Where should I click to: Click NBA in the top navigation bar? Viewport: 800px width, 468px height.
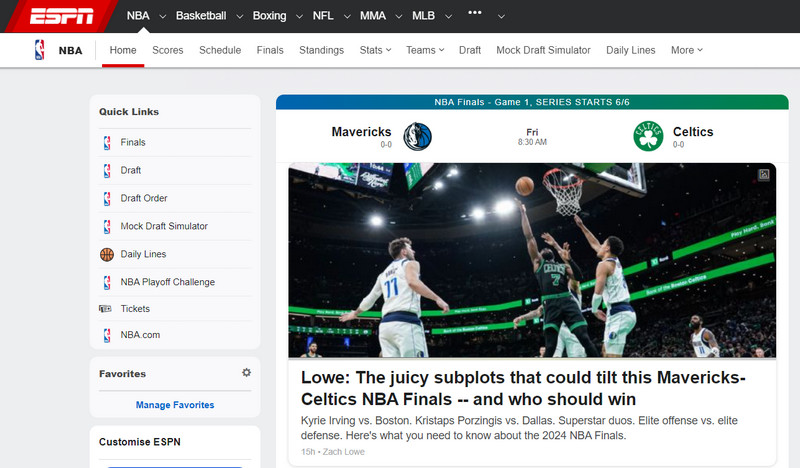(x=138, y=16)
